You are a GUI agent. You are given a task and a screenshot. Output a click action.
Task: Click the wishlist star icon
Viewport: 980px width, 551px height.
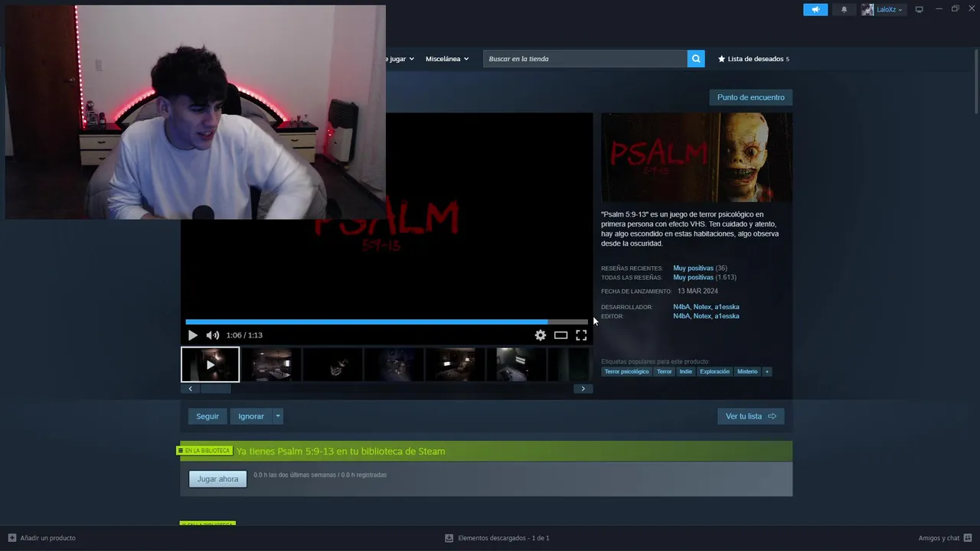pyautogui.click(x=721, y=59)
